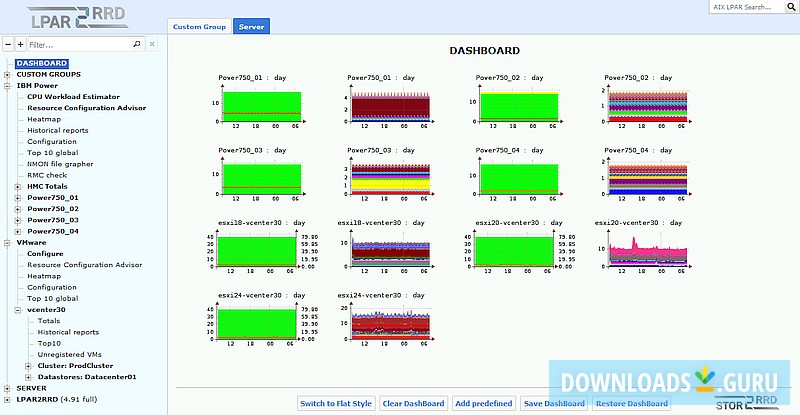This screenshot has width=800, height=415.
Task: Collapse the vcenter30 tree node
Action: click(18, 310)
